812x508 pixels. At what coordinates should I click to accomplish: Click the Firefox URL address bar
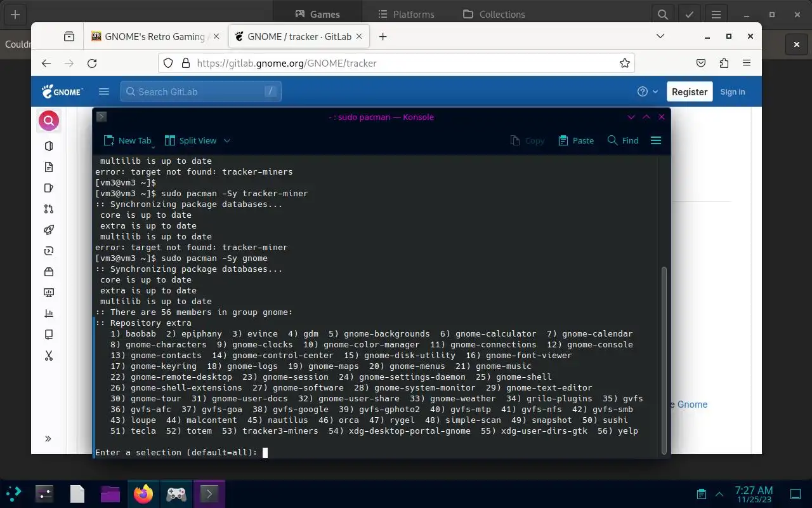point(396,63)
